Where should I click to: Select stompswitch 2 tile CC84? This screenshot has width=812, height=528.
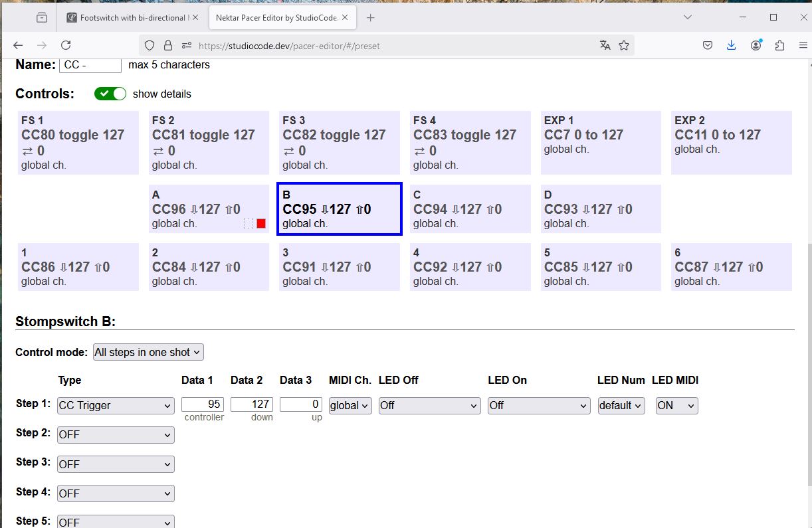209,267
